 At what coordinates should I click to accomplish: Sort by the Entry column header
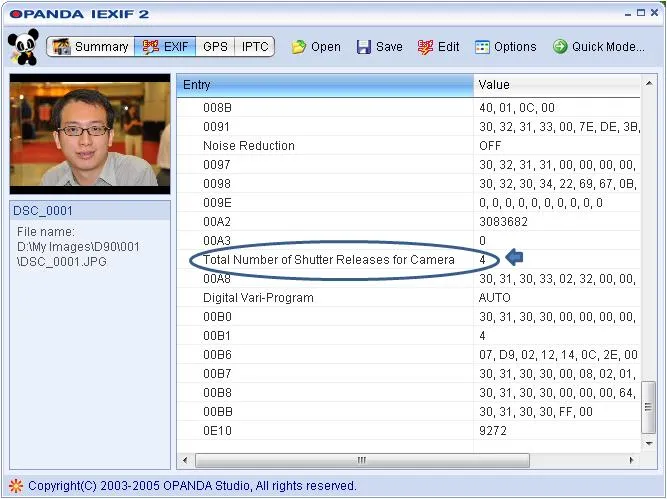pos(325,85)
